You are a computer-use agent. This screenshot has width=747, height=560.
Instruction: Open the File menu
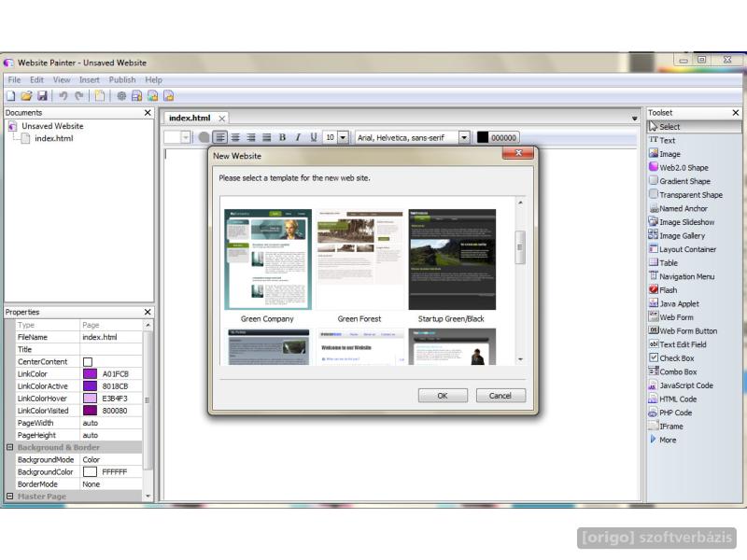coord(14,80)
